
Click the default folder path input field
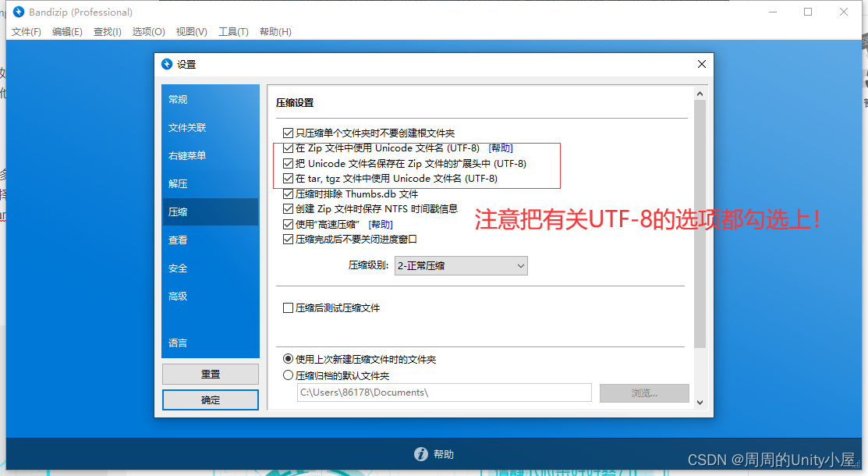tap(444, 393)
